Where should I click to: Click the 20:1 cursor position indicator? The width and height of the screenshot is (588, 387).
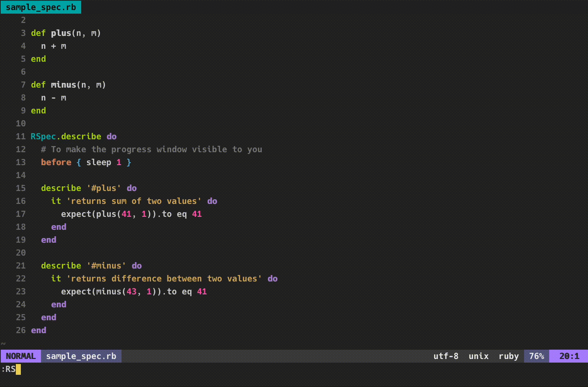coord(569,356)
